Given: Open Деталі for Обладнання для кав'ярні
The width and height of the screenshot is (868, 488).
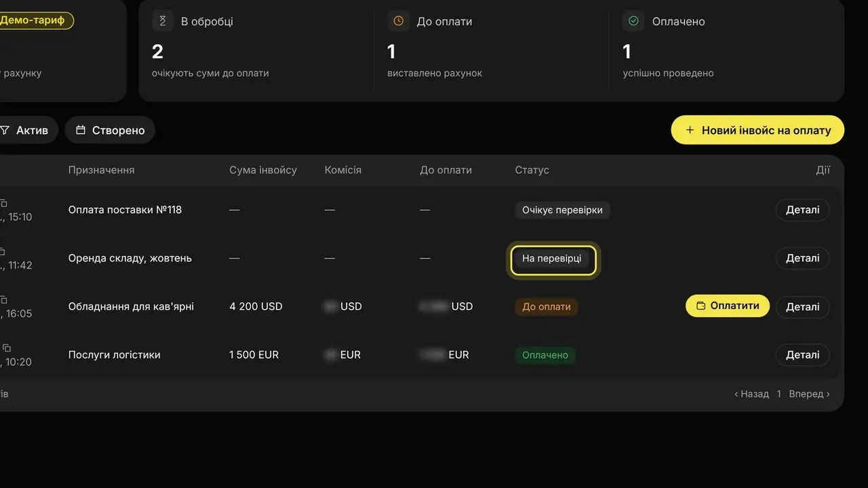Looking at the screenshot, I should point(802,306).
